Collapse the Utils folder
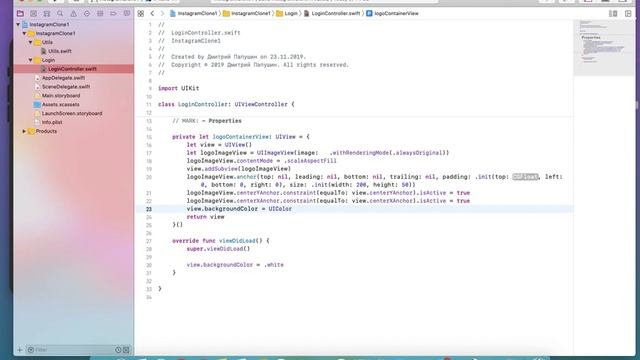 (x=31, y=42)
